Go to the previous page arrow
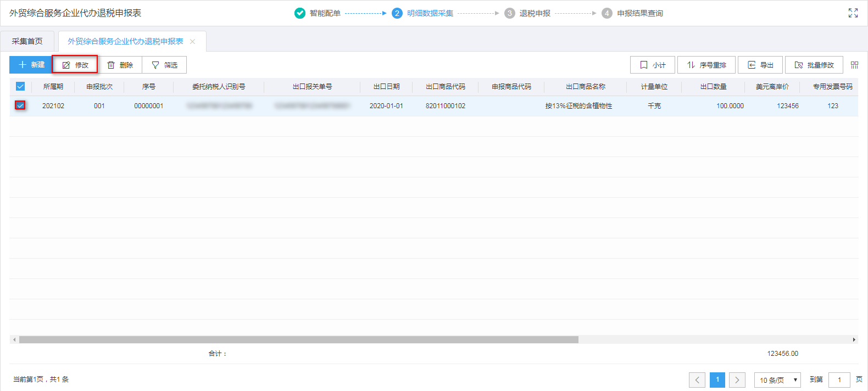 [x=697, y=380]
